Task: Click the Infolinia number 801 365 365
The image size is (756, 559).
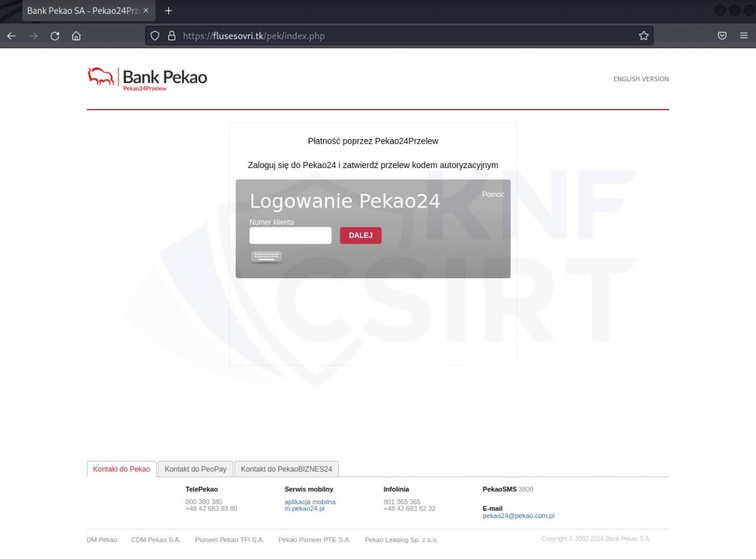Action: tap(402, 502)
